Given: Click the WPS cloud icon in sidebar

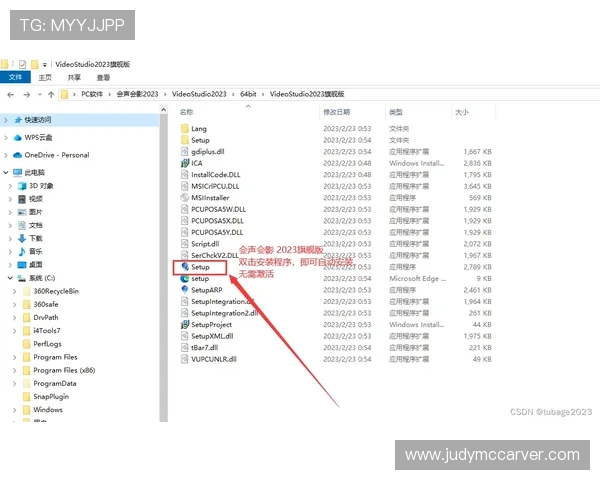Looking at the screenshot, I should click(x=18, y=137).
